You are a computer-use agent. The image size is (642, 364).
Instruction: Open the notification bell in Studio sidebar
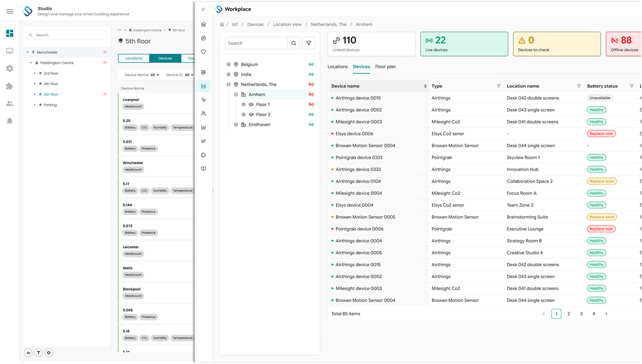(10, 121)
